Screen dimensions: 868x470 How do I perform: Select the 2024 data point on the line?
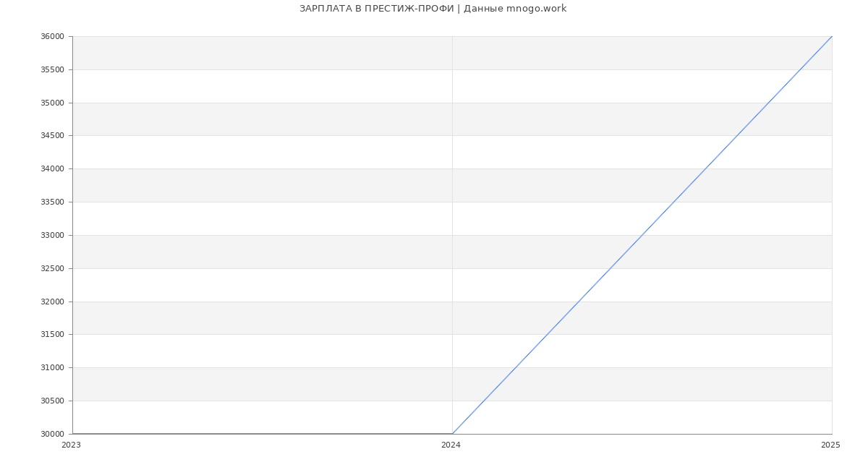pyautogui.click(x=452, y=434)
